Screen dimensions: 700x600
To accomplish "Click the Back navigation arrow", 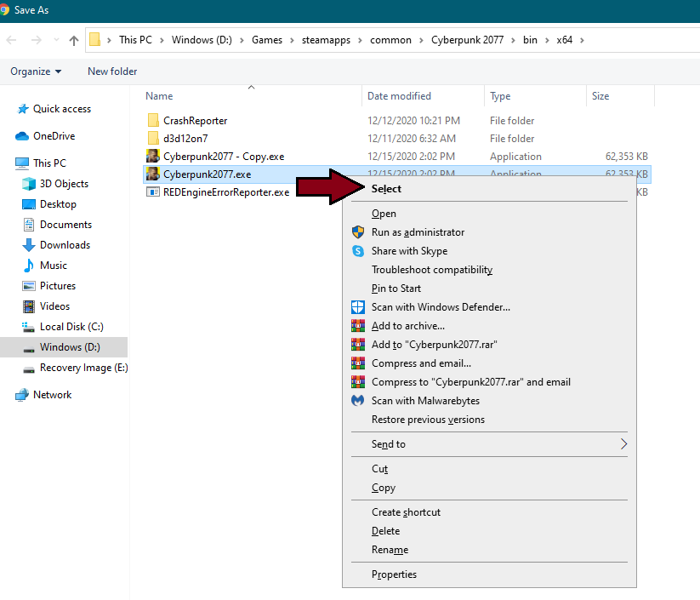I will point(12,40).
